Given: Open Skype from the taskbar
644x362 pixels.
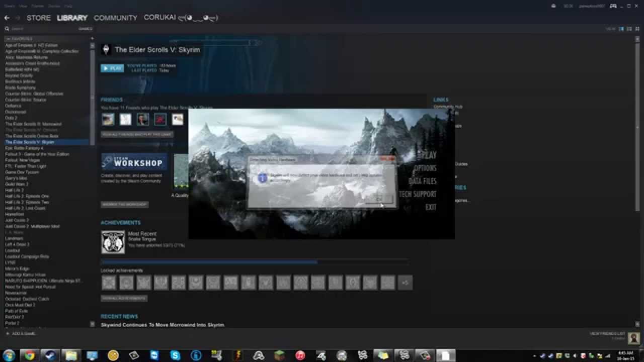Looking at the screenshot, I should pyautogui.click(x=175, y=355).
